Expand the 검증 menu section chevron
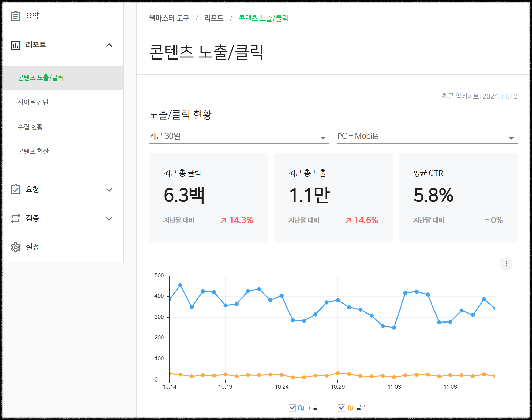532x420 pixels. pyautogui.click(x=109, y=219)
